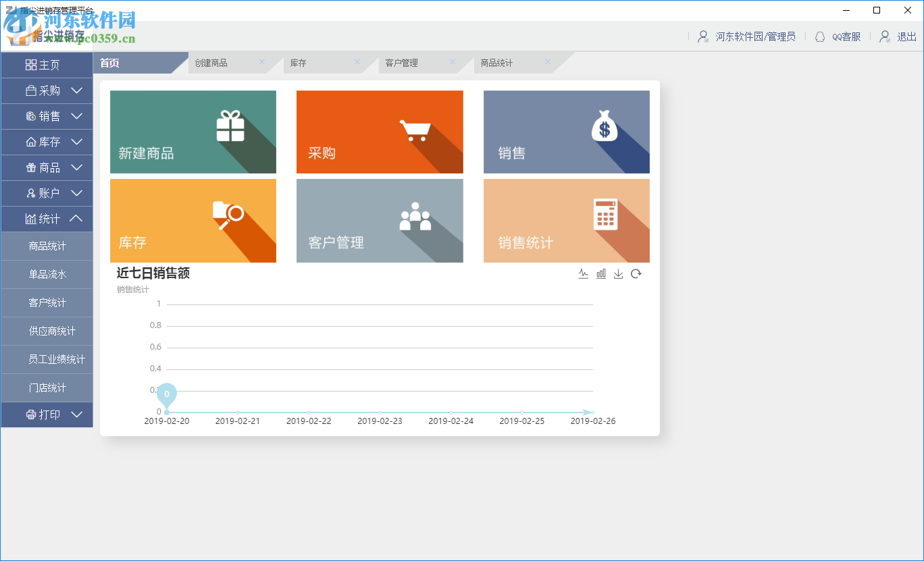Click the 0 value marker on chart
The height and width of the screenshot is (561, 924).
167,394
